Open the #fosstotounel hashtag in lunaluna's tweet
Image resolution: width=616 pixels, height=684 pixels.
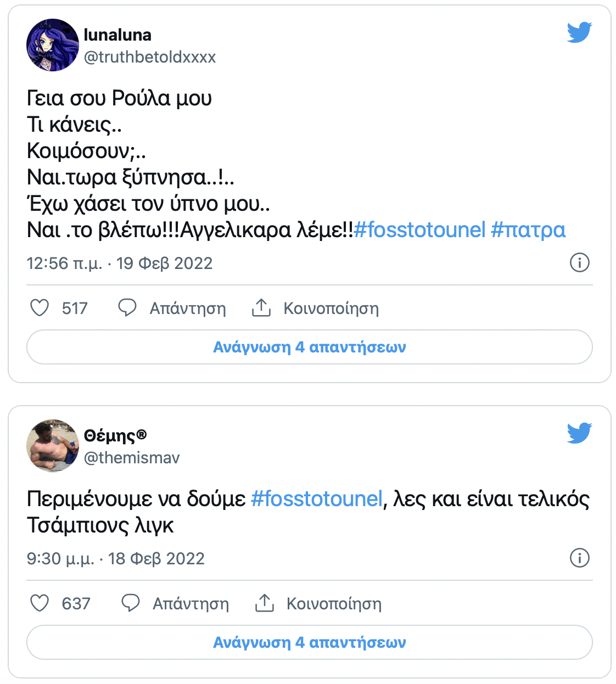coord(420,230)
